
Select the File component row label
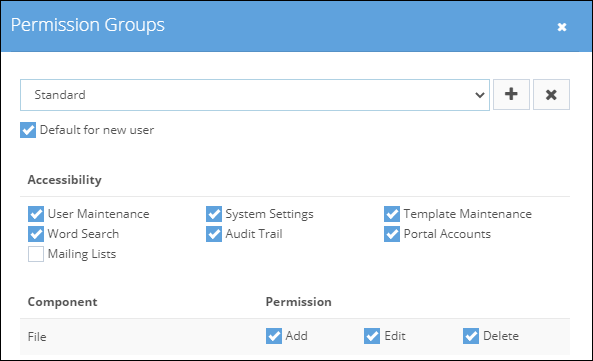37,336
